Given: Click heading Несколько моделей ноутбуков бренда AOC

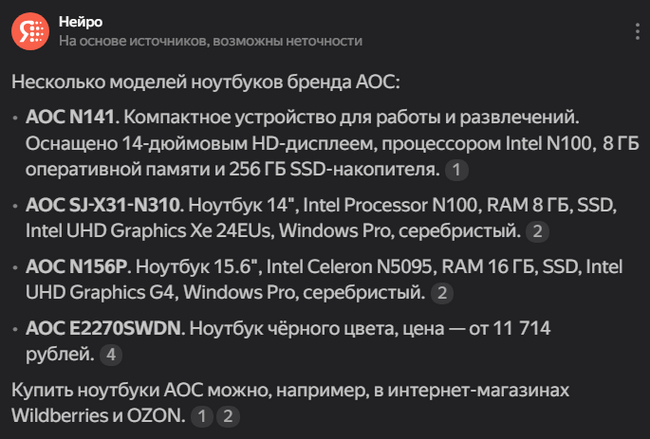Looking at the screenshot, I should coord(206,82).
